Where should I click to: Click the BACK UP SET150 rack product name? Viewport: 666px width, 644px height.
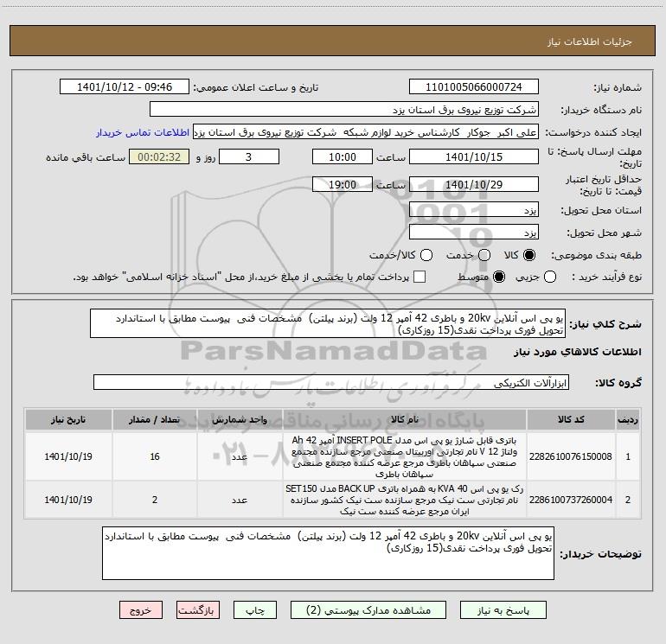[405, 501]
